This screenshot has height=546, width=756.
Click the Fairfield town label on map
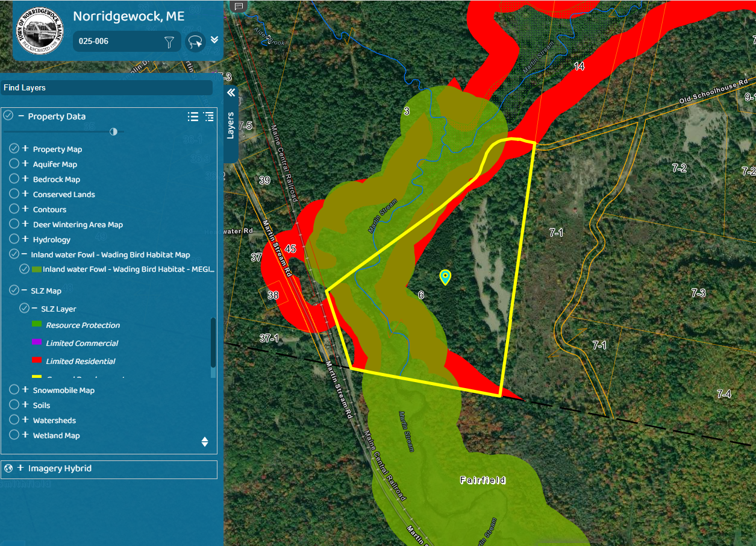click(x=483, y=480)
